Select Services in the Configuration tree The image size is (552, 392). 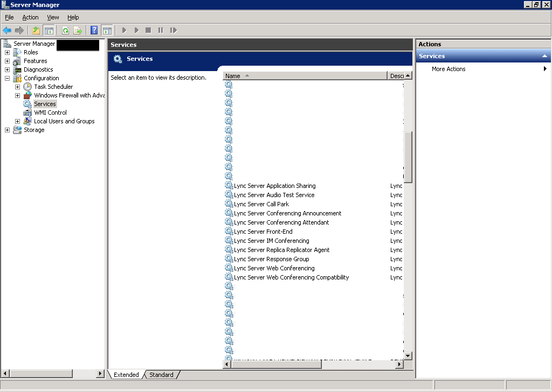pos(45,104)
